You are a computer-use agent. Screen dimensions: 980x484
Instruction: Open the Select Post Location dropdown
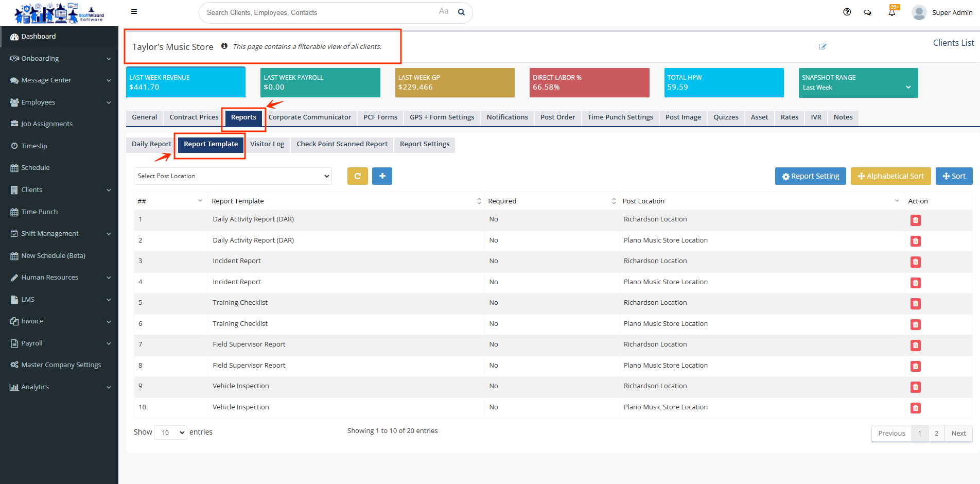pos(233,176)
